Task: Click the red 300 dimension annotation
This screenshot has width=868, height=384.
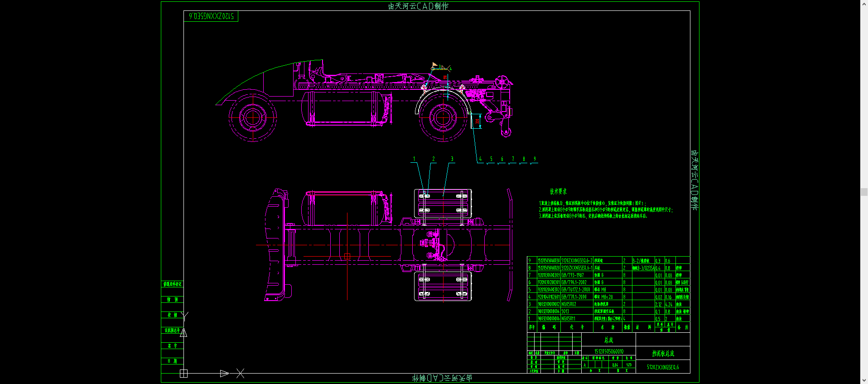Action: pos(477,122)
